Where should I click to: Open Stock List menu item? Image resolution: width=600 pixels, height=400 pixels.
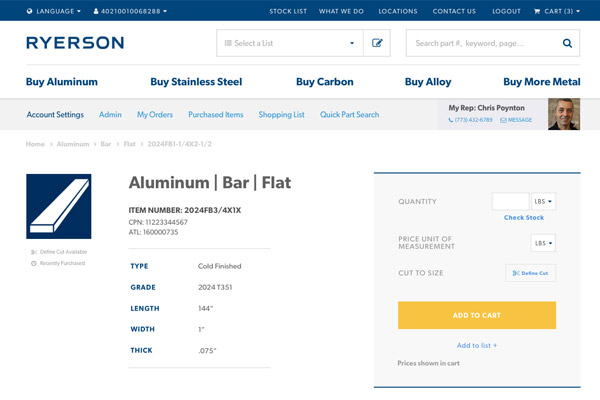click(288, 11)
